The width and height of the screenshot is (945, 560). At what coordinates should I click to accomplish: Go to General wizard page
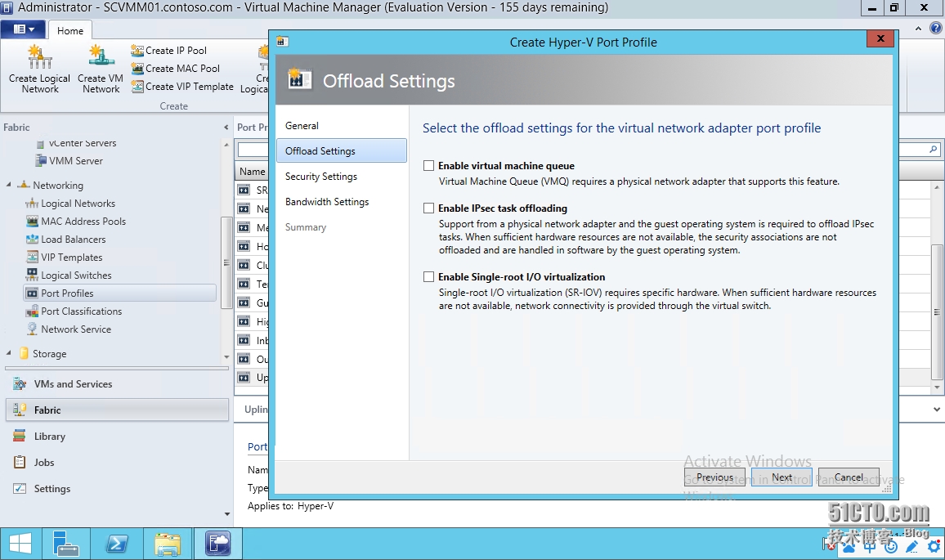(302, 125)
